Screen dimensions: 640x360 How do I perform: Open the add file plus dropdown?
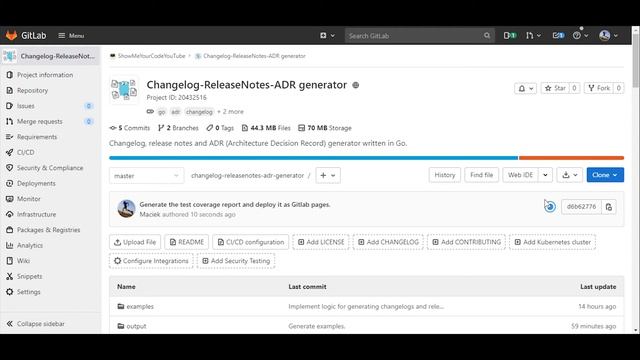pyautogui.click(x=328, y=176)
